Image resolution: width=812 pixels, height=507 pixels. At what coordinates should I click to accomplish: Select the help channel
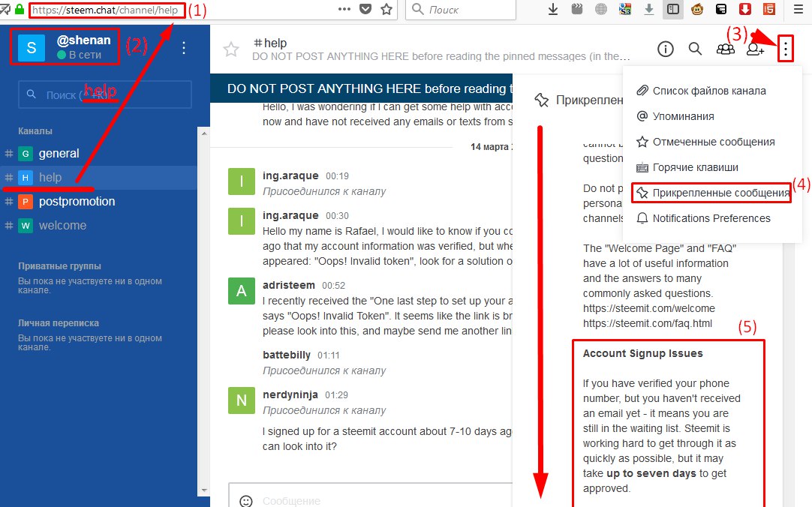98,178
